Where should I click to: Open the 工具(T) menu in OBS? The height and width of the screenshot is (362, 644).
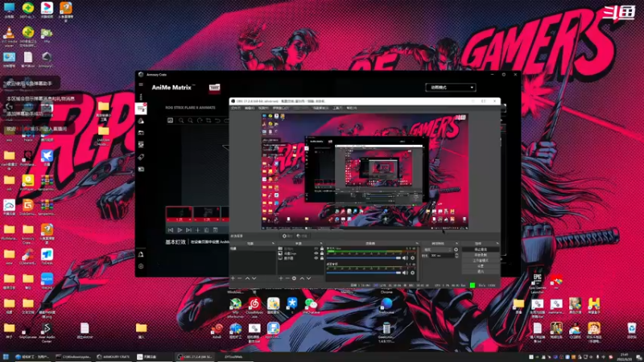(x=337, y=108)
